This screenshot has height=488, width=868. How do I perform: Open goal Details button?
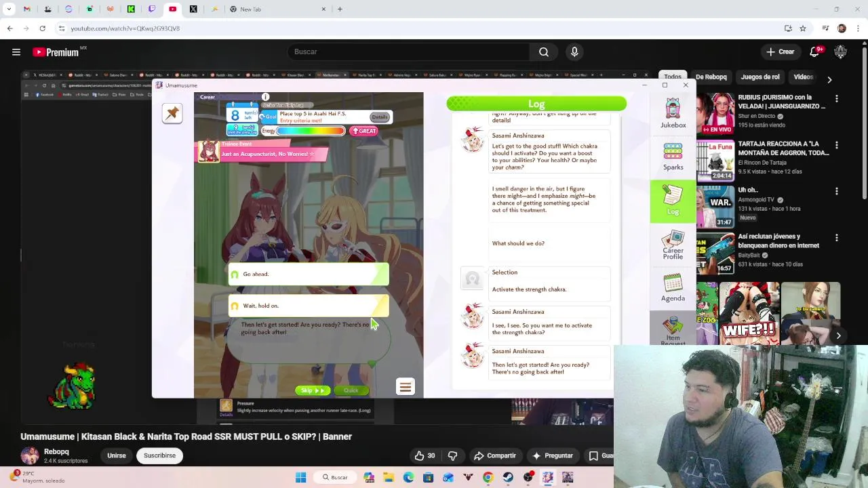click(x=379, y=117)
